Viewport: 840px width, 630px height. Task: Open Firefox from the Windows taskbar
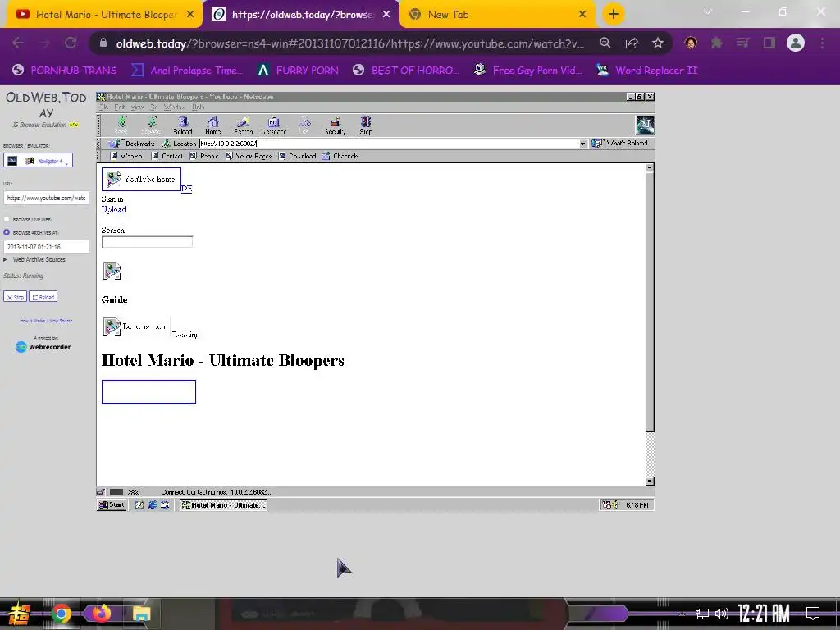[x=101, y=614]
